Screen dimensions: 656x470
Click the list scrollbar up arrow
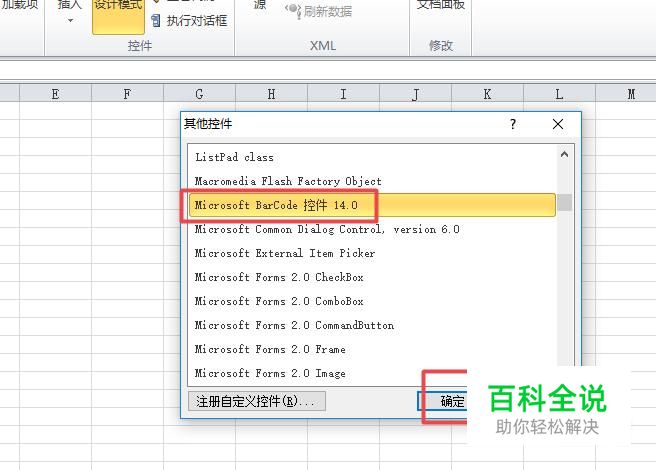click(x=564, y=154)
